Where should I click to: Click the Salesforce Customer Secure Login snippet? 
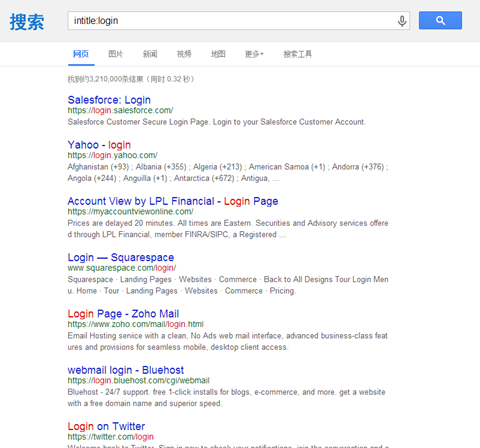point(217,122)
